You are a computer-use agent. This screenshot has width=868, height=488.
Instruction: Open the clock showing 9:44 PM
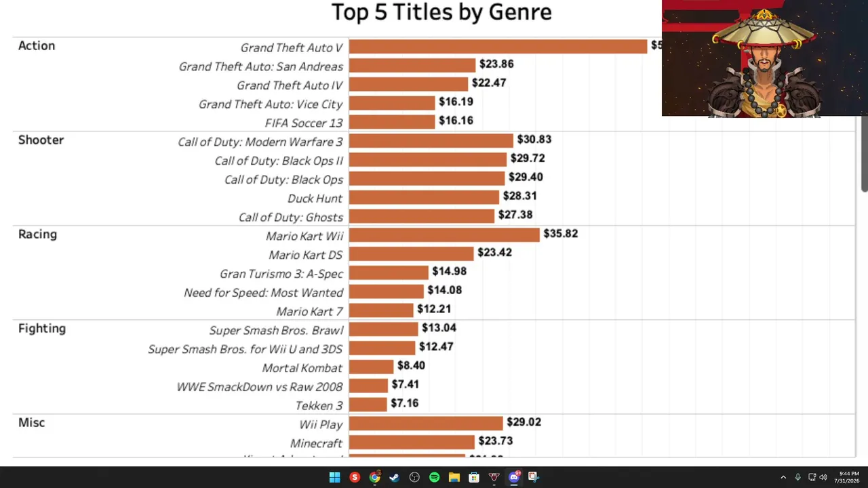[846, 477]
